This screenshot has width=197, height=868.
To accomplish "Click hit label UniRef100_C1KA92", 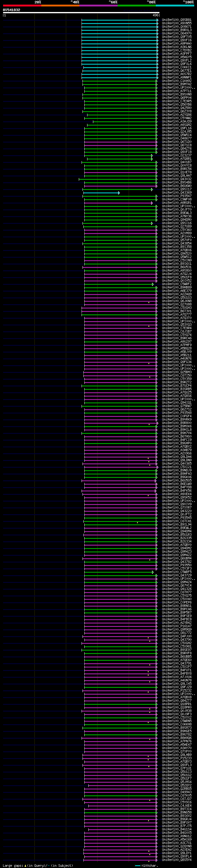I will pyautogui.click(x=177, y=81).
